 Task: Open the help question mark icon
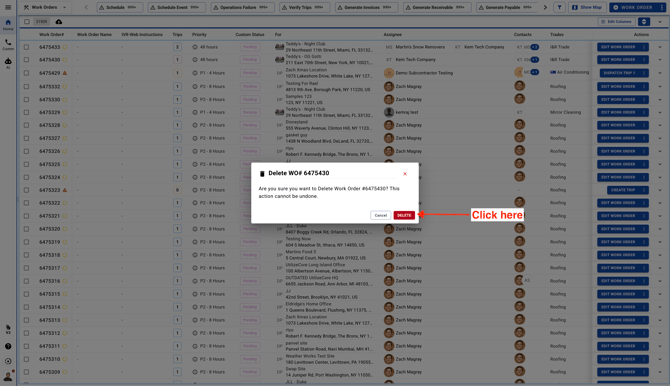tap(8, 346)
